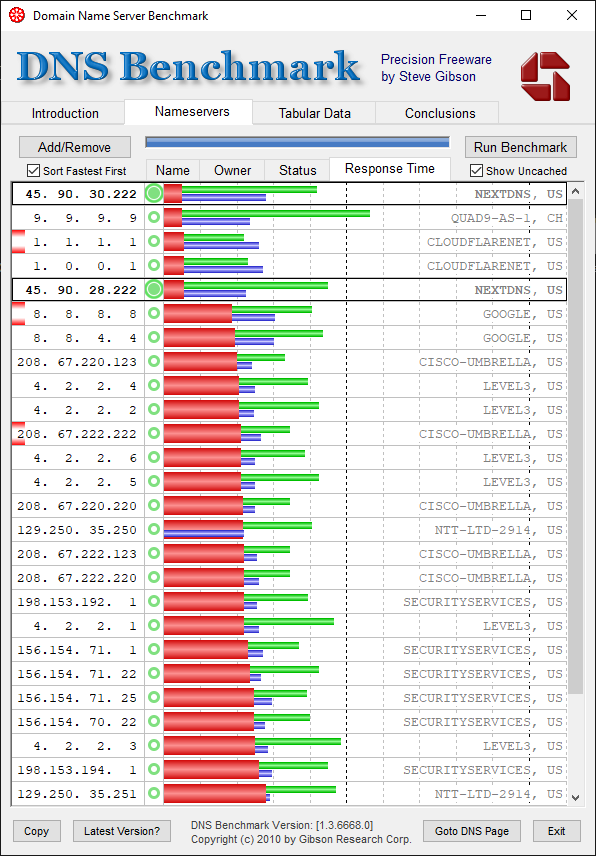596x856 pixels.
Task: Click QUAD9-AS-1, CH owner label
Action: (506, 218)
